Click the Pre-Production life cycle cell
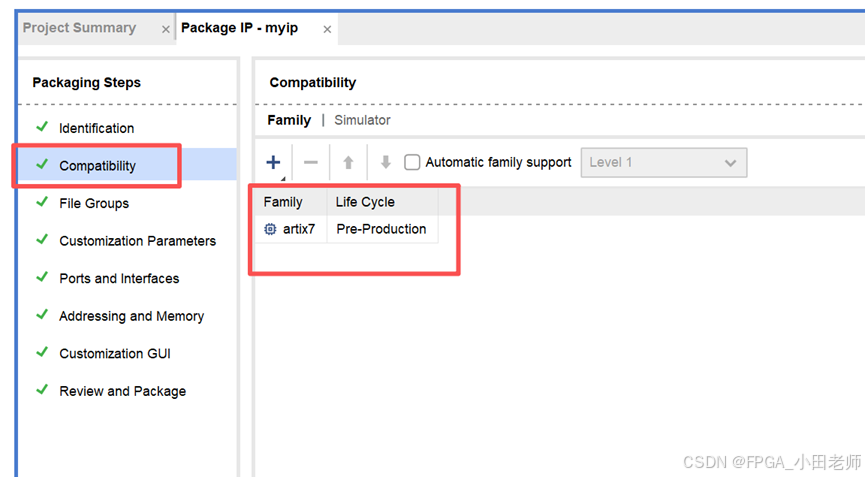 coord(381,229)
